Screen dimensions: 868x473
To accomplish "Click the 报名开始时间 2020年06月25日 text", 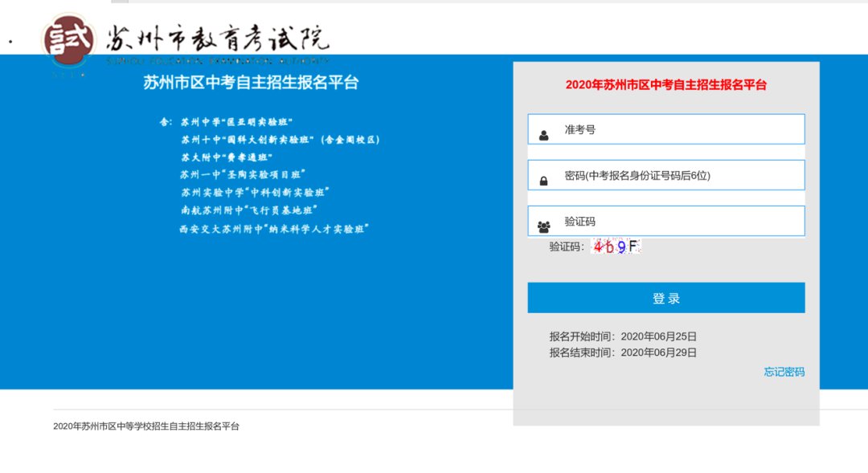I will [623, 336].
